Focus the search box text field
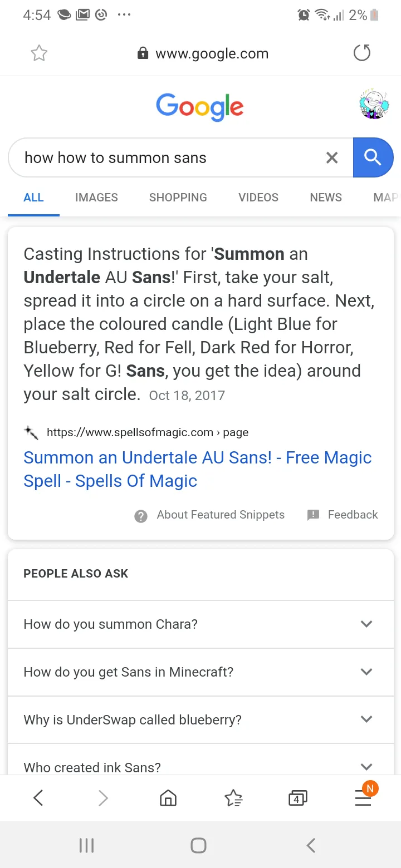This screenshot has width=401, height=868. click(167, 158)
